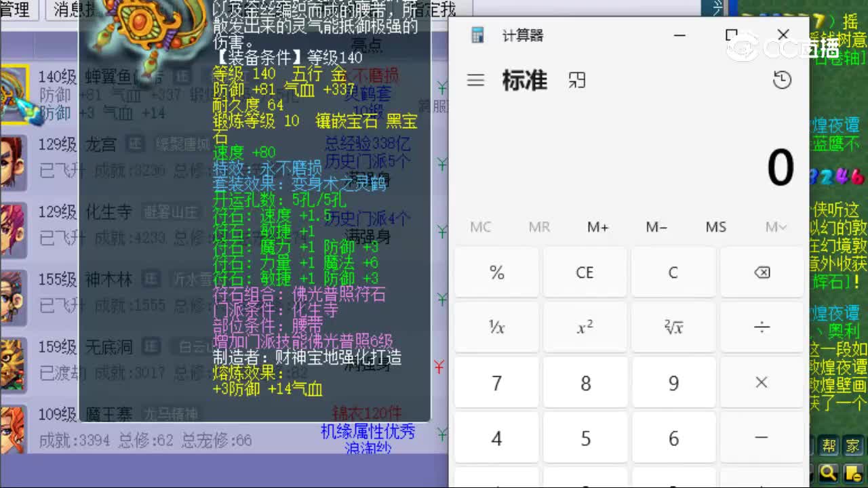868x488 pixels.
Task: Select the 155级 神木林 character avatar
Action: point(12,297)
